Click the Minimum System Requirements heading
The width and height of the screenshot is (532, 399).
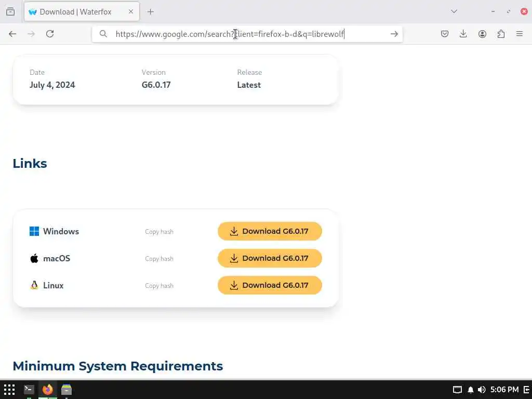pyautogui.click(x=118, y=366)
